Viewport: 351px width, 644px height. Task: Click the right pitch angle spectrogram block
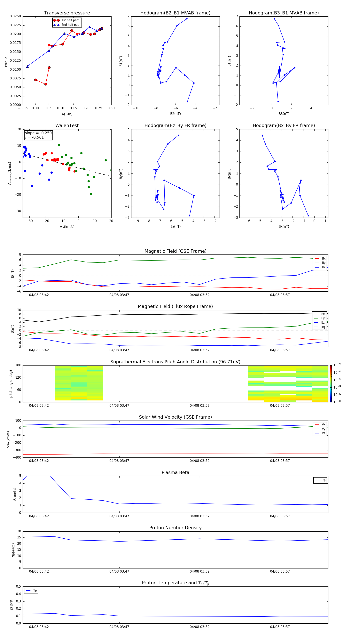(288, 384)
